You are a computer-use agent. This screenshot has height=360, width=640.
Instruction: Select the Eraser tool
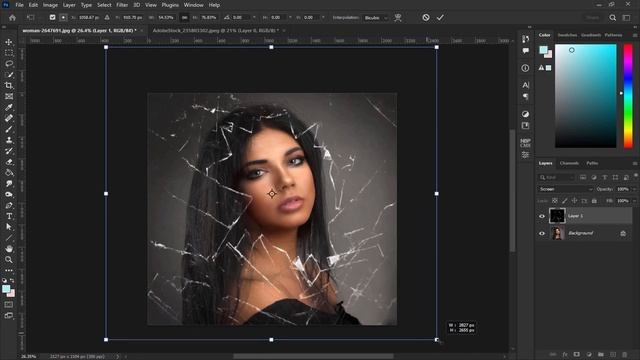pyautogui.click(x=9, y=162)
